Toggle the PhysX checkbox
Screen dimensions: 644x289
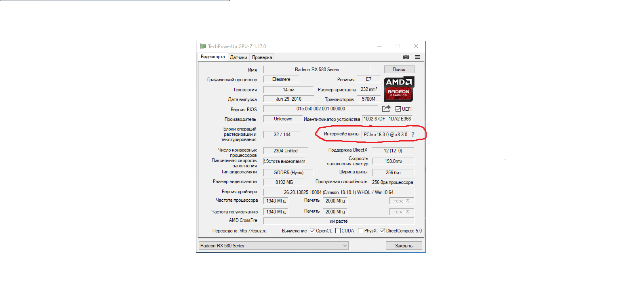click(x=360, y=231)
